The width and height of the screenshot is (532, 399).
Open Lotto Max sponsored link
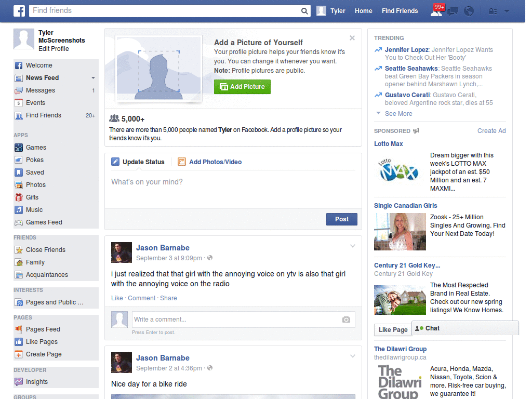(388, 144)
